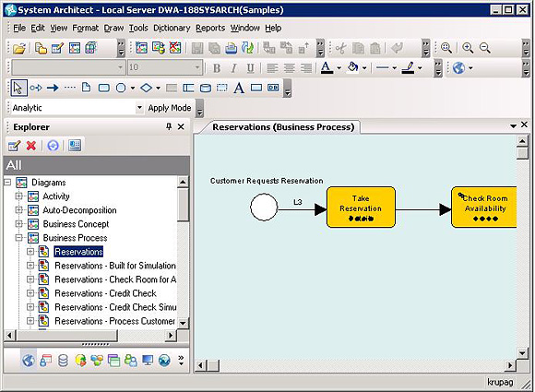Toggle Bold text formatting
The image size is (535, 392).
pyautogui.click(x=217, y=68)
